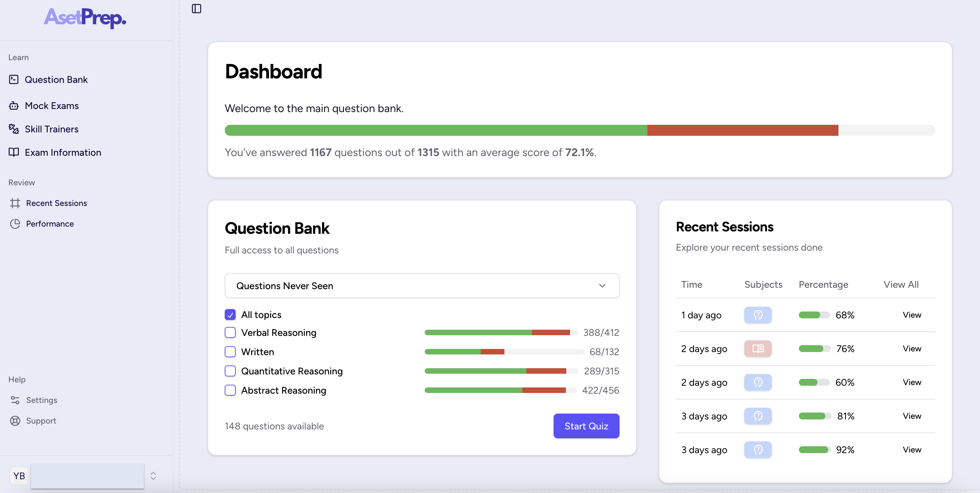Viewport: 980px width, 493px height.
Task: Click the Recent Sessions grid icon
Action: tap(15, 203)
